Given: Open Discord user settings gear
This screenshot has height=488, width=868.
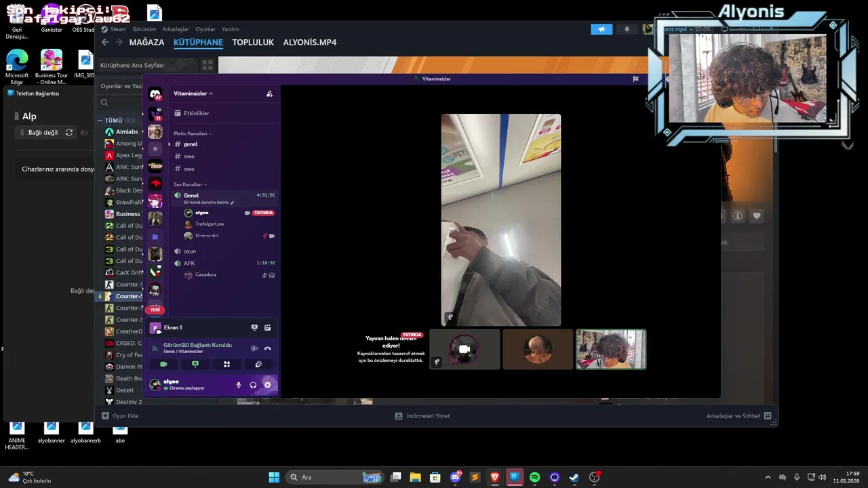Looking at the screenshot, I should [x=267, y=385].
